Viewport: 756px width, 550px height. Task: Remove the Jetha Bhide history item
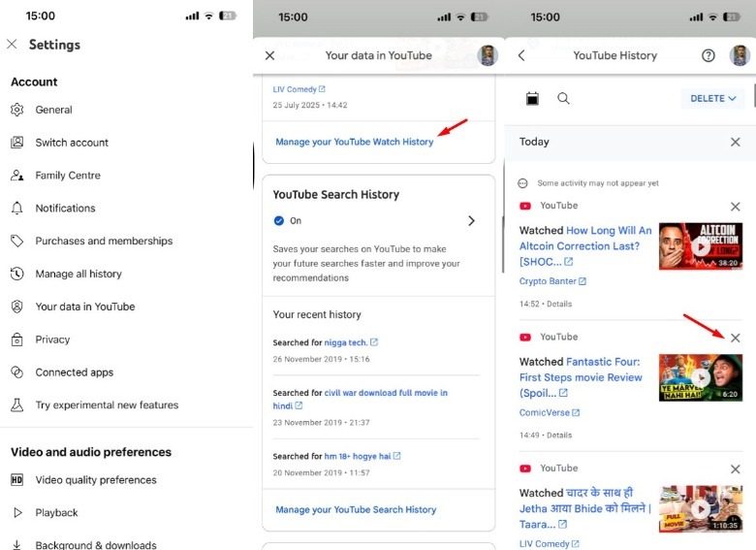point(736,469)
